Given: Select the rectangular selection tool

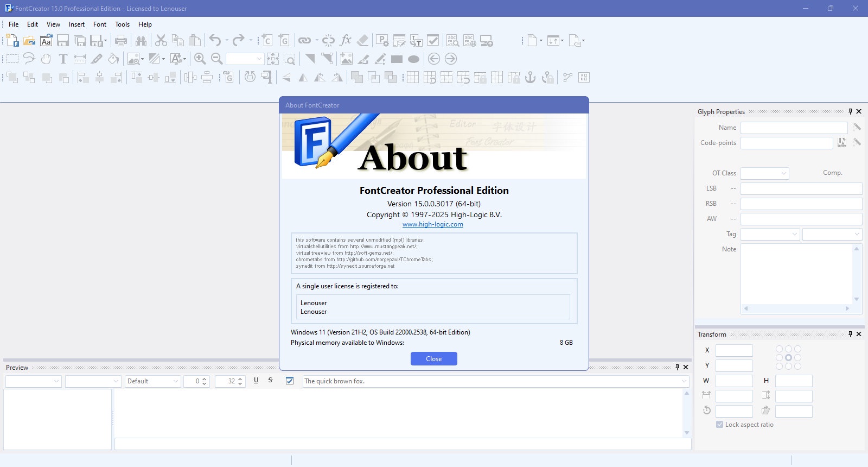Looking at the screenshot, I should (x=12, y=59).
